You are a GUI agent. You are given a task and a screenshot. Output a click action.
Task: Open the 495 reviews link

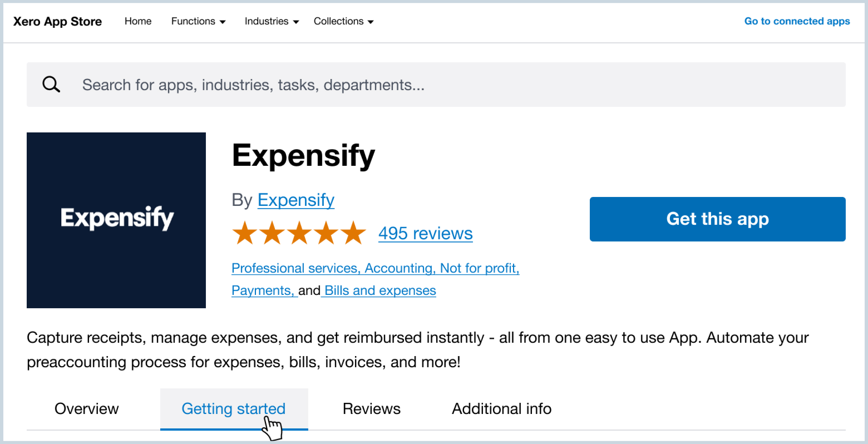[425, 233]
